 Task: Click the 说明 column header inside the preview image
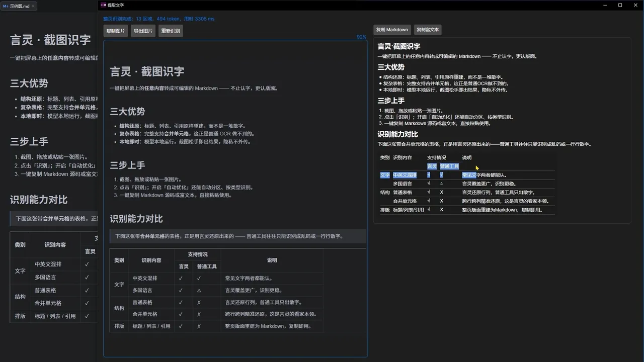(272, 260)
